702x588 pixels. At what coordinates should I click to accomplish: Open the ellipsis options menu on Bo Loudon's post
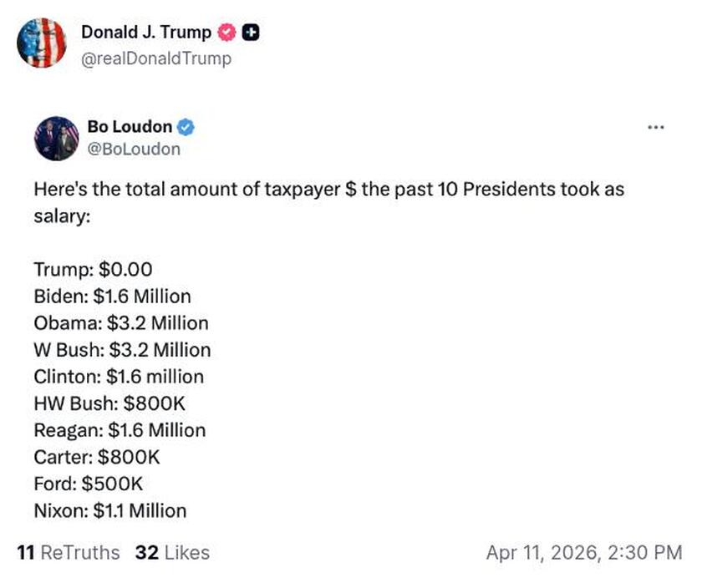tap(657, 125)
